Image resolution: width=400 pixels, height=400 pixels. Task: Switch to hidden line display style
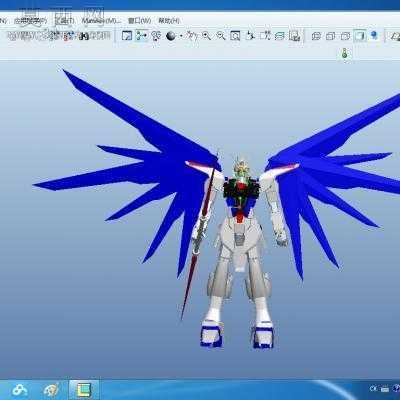pyautogui.click(x=330, y=36)
